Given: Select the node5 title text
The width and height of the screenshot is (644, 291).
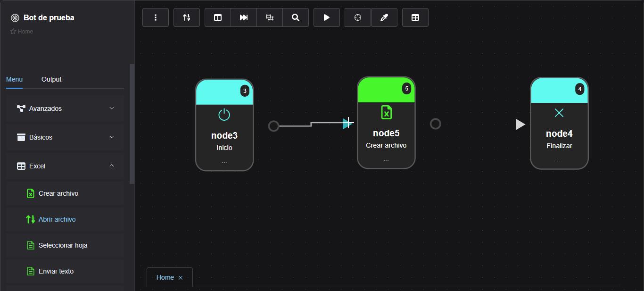Looking at the screenshot, I should point(386,133).
